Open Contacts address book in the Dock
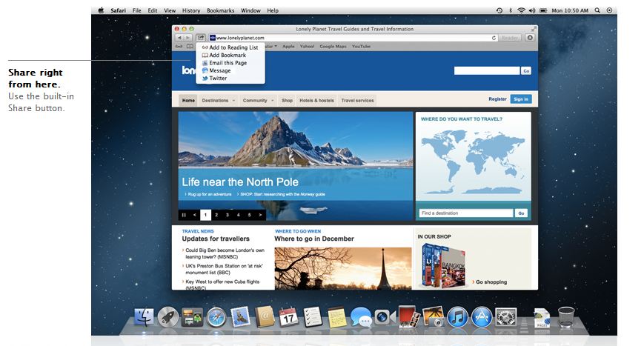This screenshot has width=644, height=346. coord(265,317)
